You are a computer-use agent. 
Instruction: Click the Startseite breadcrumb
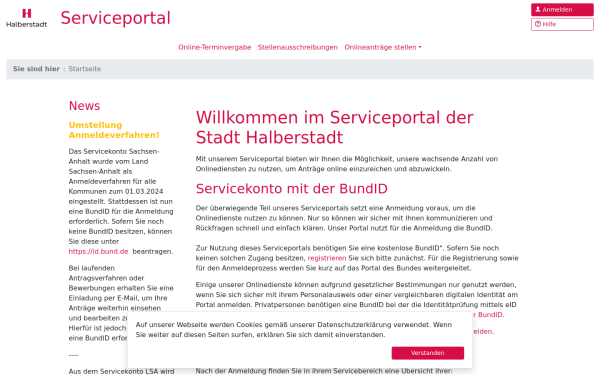[x=85, y=69]
